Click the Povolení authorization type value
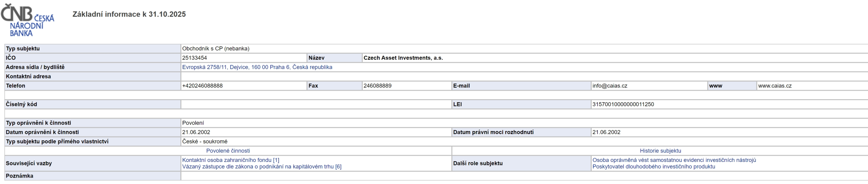 [x=193, y=123]
